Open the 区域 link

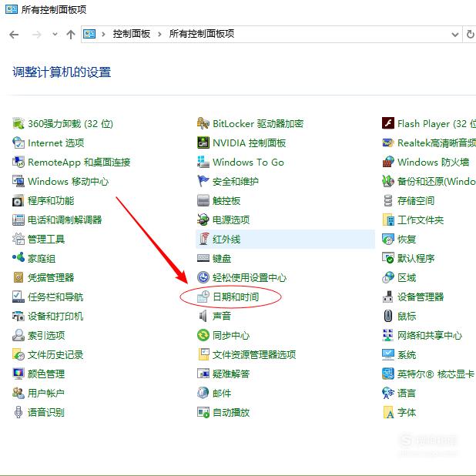407,277
